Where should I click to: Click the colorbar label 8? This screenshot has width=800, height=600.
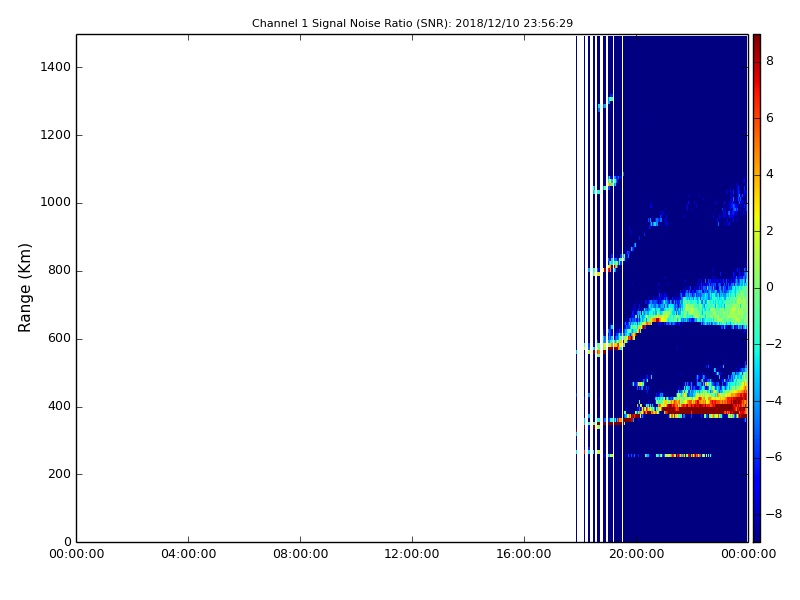point(770,61)
